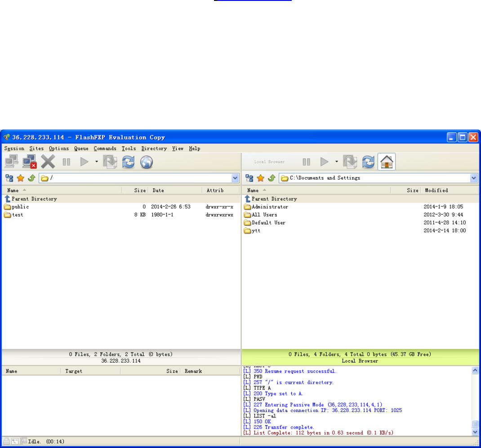Click the Abort X icon in remote toolbar

click(x=48, y=161)
